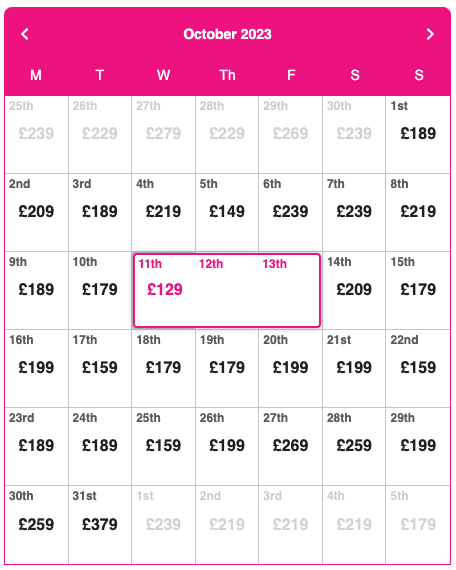Click the greyed 27th September at £279
This screenshot has height=570, width=456.
pos(163,135)
